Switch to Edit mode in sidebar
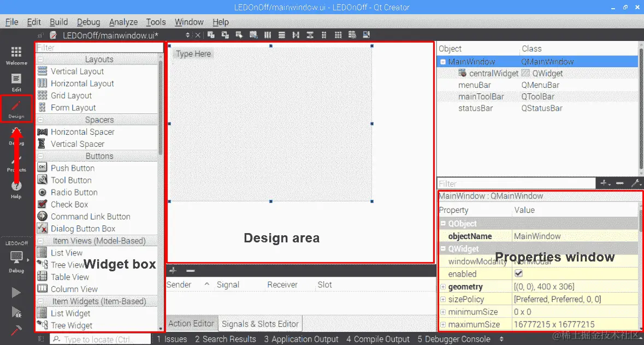 click(x=16, y=82)
